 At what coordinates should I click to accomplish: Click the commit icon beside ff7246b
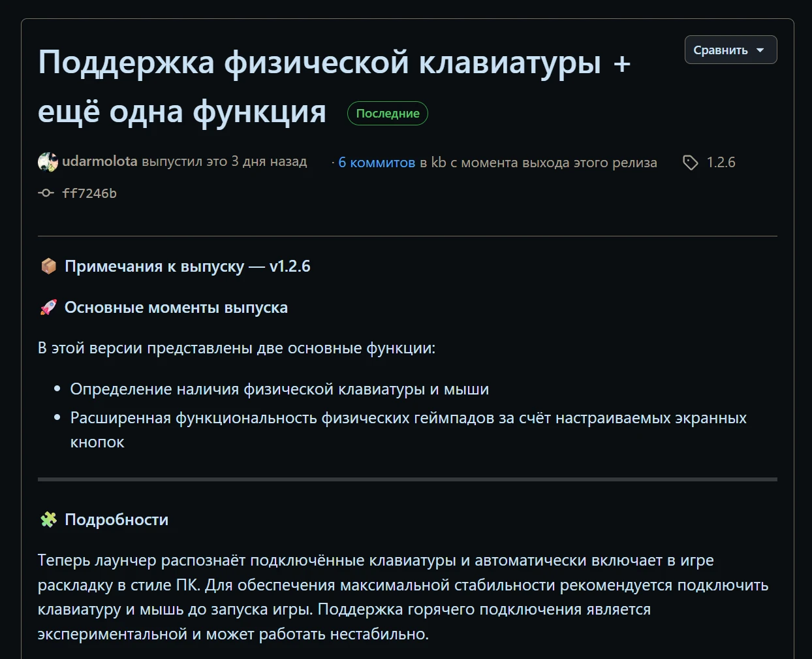tap(46, 193)
